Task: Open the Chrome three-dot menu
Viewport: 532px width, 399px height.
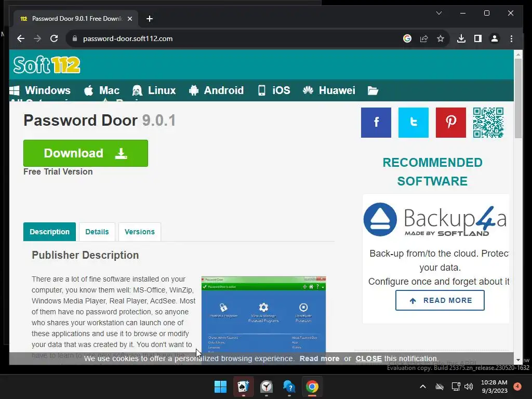Action: (511, 38)
